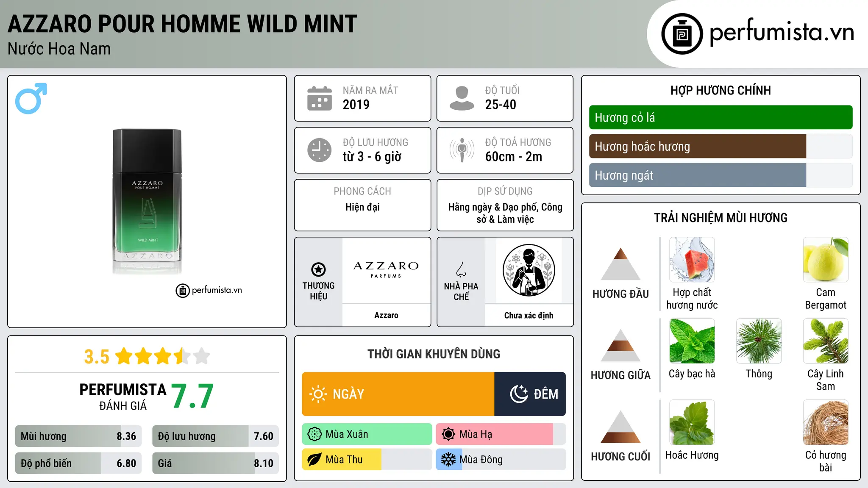
Task: Click the green Hương cỏ lá accord bar
Action: click(x=721, y=117)
